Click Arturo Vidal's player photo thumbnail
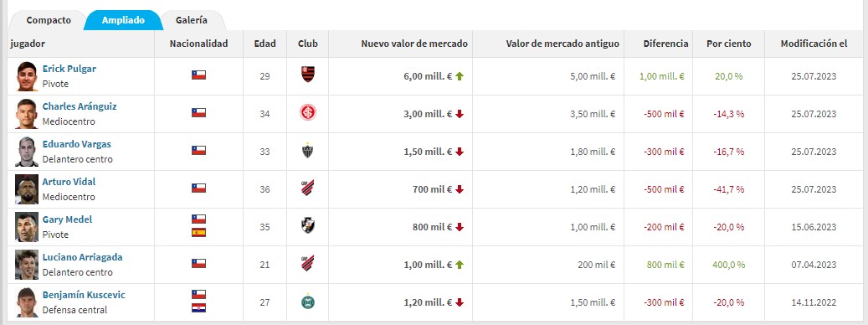868x325 pixels. pyautogui.click(x=27, y=189)
